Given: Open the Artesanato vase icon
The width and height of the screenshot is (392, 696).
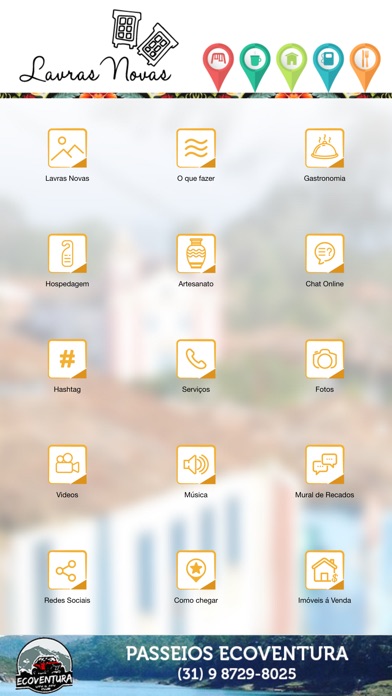Looking at the screenshot, I should (196, 253).
